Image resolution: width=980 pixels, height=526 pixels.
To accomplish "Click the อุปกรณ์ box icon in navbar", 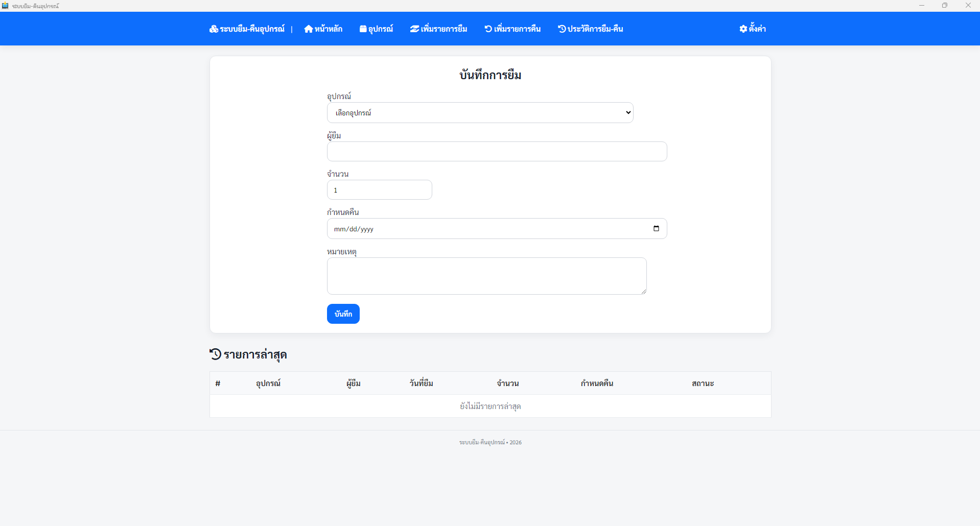I will [x=363, y=29].
